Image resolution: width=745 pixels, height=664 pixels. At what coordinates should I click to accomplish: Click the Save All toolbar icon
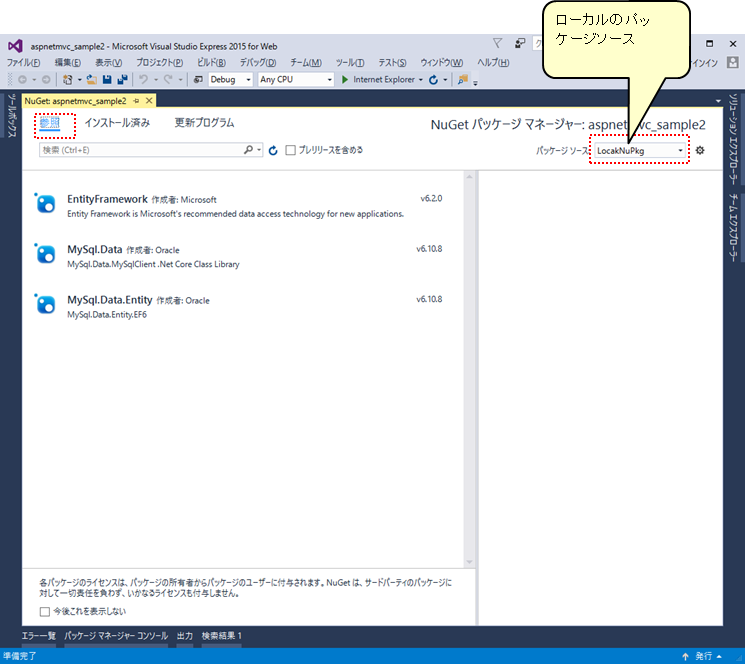[x=122, y=80]
